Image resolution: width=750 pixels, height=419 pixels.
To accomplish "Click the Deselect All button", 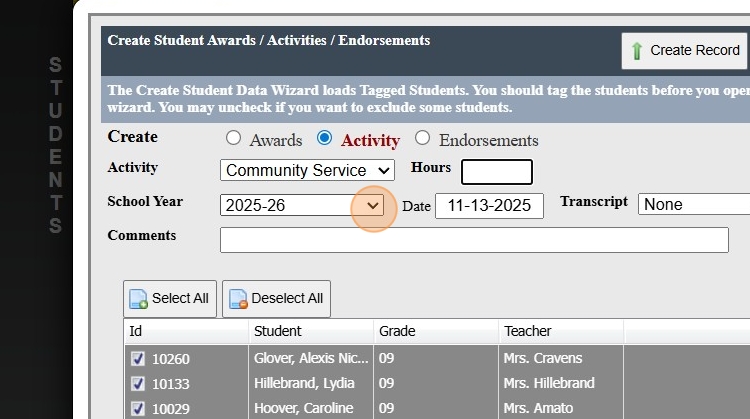I will pyautogui.click(x=276, y=298).
